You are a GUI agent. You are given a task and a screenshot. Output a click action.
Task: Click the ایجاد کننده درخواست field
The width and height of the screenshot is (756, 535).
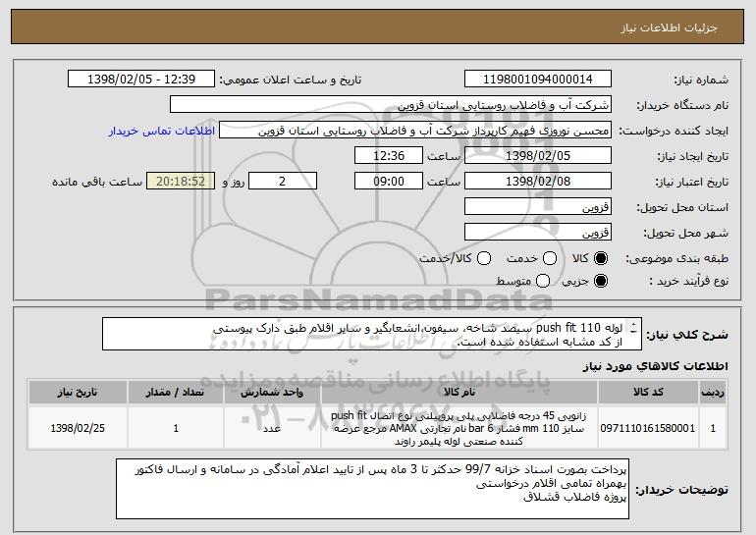[415, 131]
